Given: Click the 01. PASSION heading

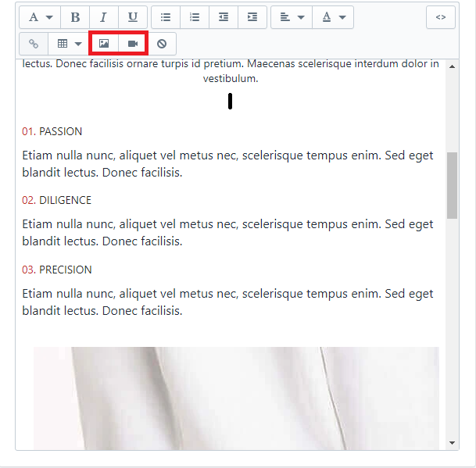Looking at the screenshot, I should (52, 131).
